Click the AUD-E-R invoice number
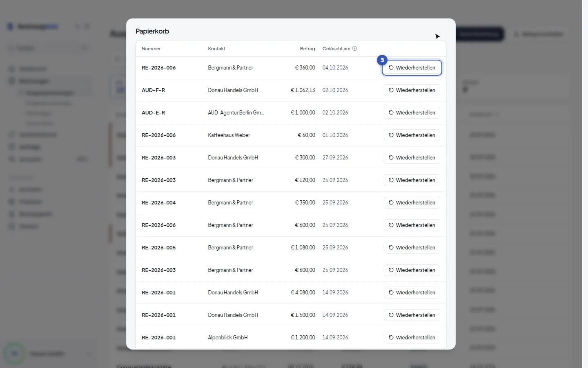 [153, 113]
